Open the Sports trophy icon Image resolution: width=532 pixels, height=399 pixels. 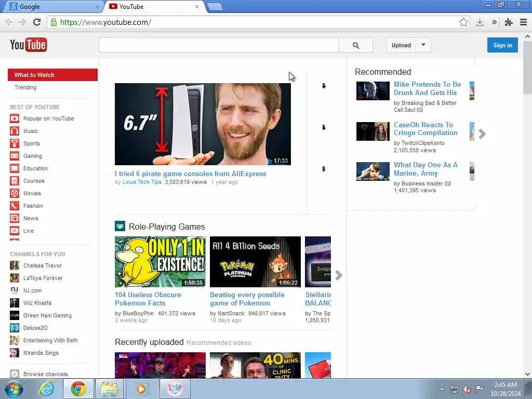[x=14, y=143]
